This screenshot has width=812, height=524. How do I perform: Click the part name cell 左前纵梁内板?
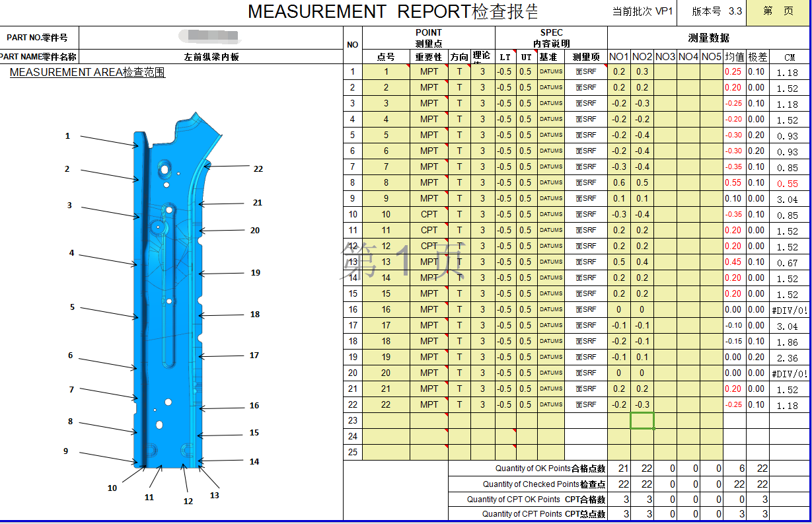211,57
